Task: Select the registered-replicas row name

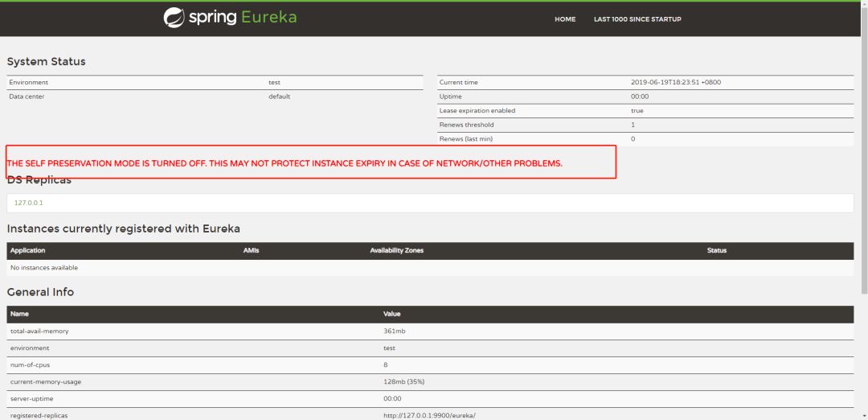Action: (x=39, y=415)
